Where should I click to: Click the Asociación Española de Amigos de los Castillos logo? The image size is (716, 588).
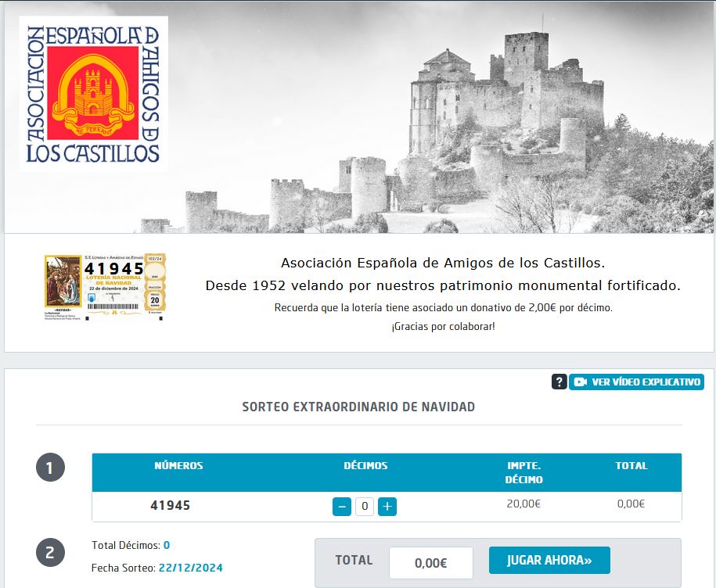coord(94,94)
